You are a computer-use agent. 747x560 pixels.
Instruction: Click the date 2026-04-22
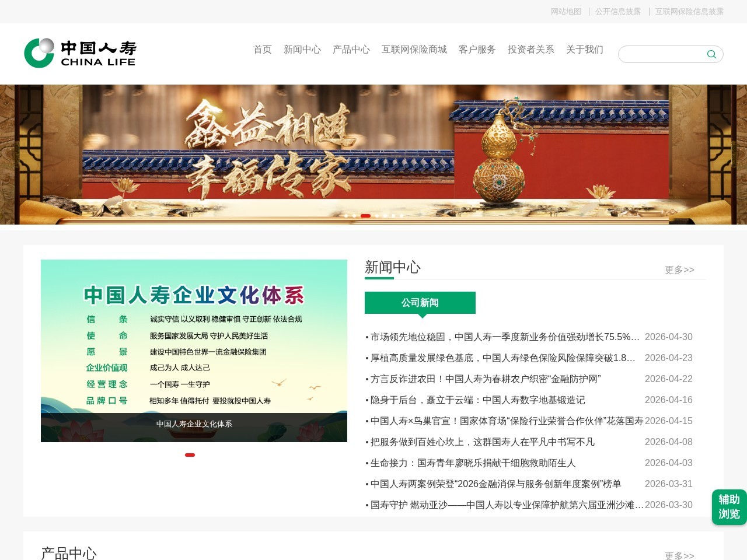(669, 379)
